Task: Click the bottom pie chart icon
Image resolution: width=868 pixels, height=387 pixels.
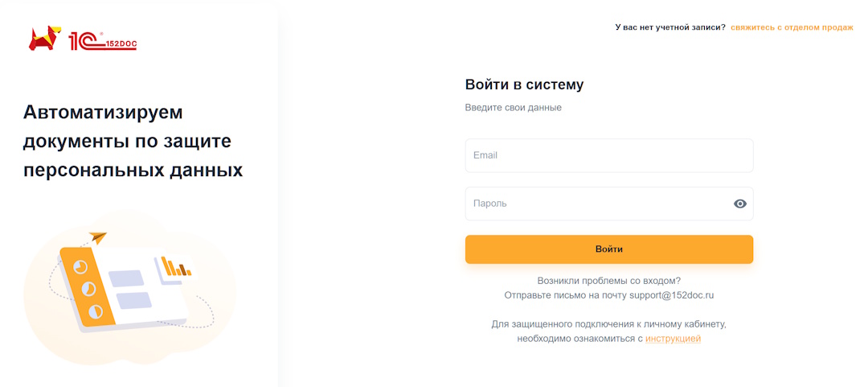Action: pos(96,310)
